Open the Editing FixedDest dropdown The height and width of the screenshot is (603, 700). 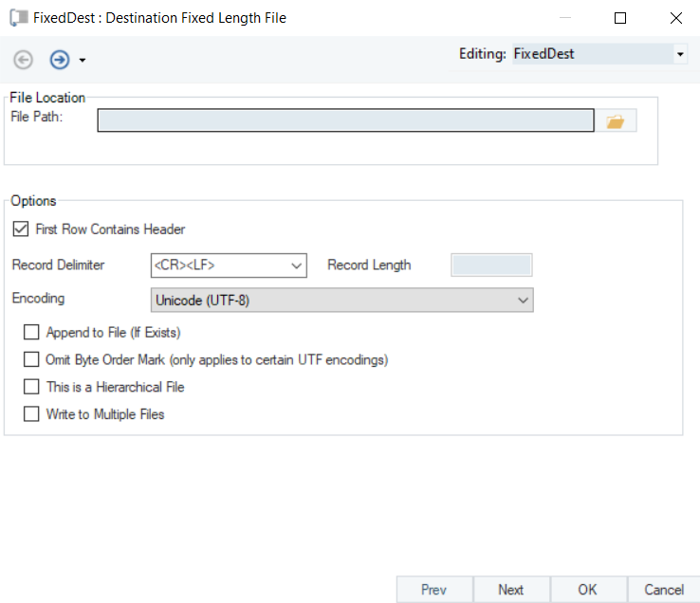[x=680, y=55]
